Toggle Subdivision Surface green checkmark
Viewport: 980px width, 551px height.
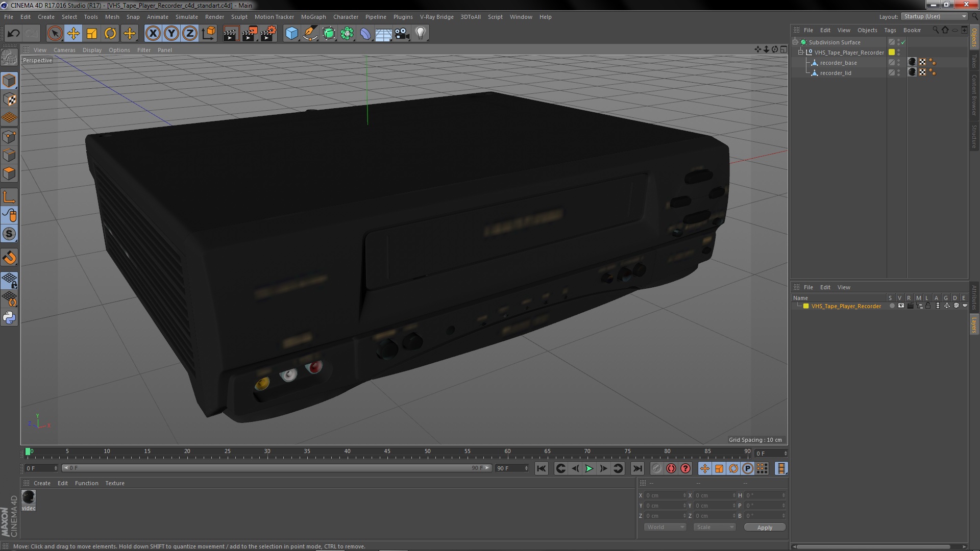(903, 42)
